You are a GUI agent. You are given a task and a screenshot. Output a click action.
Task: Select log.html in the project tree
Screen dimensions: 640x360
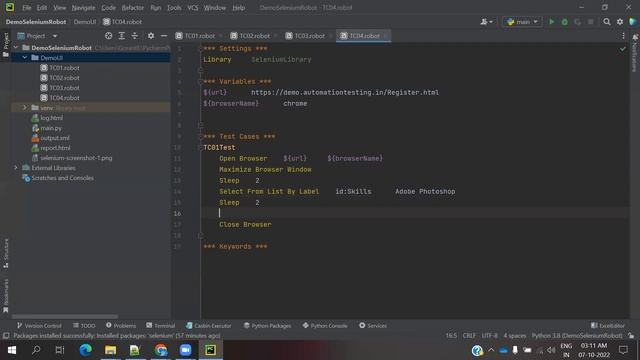(x=51, y=118)
